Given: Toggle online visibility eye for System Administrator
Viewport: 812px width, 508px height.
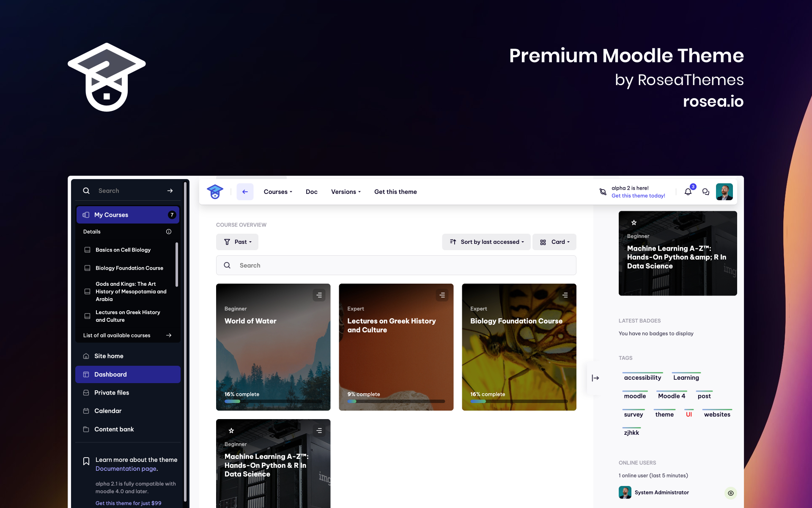Looking at the screenshot, I should point(730,493).
